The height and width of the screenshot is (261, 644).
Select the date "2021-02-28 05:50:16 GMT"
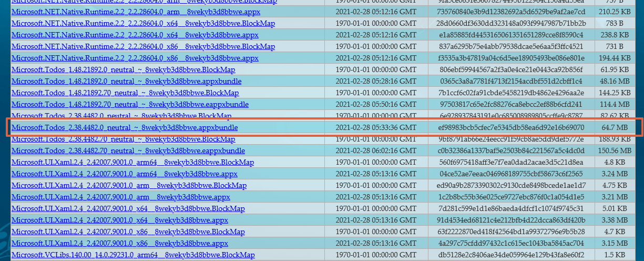click(x=376, y=104)
